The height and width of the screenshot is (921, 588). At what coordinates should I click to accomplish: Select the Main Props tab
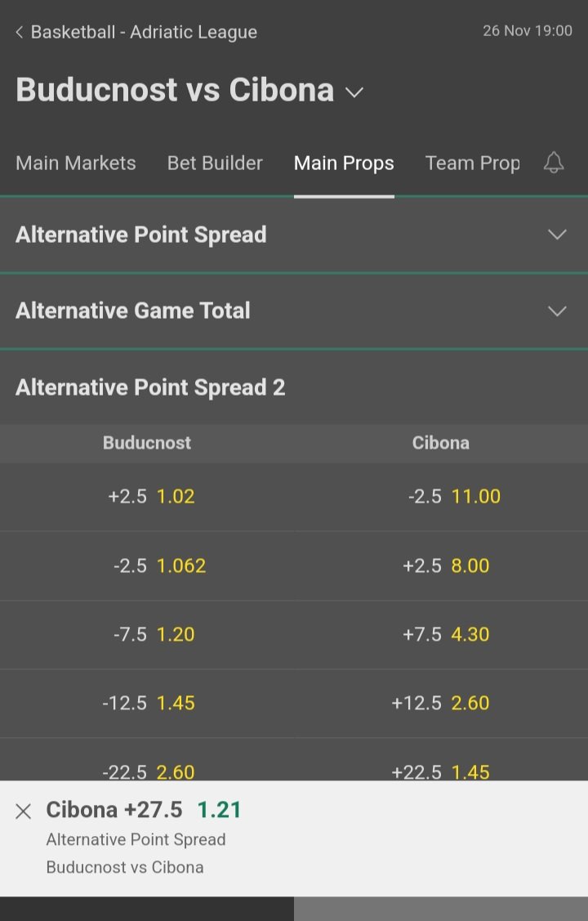click(344, 163)
